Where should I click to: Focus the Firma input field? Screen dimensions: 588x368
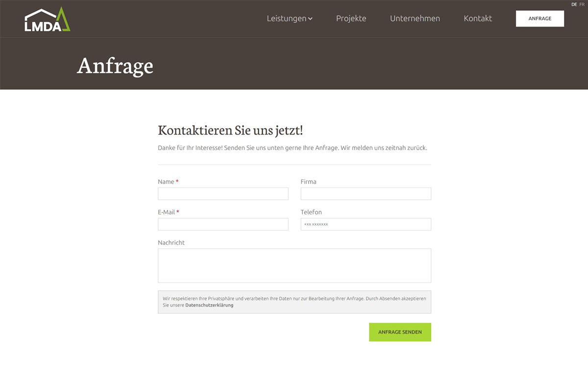(x=366, y=194)
